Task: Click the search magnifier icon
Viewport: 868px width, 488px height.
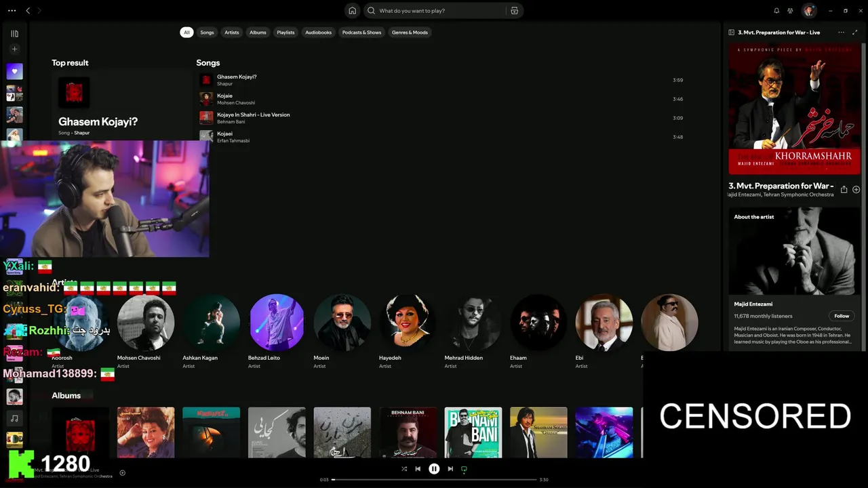Action: (x=371, y=11)
